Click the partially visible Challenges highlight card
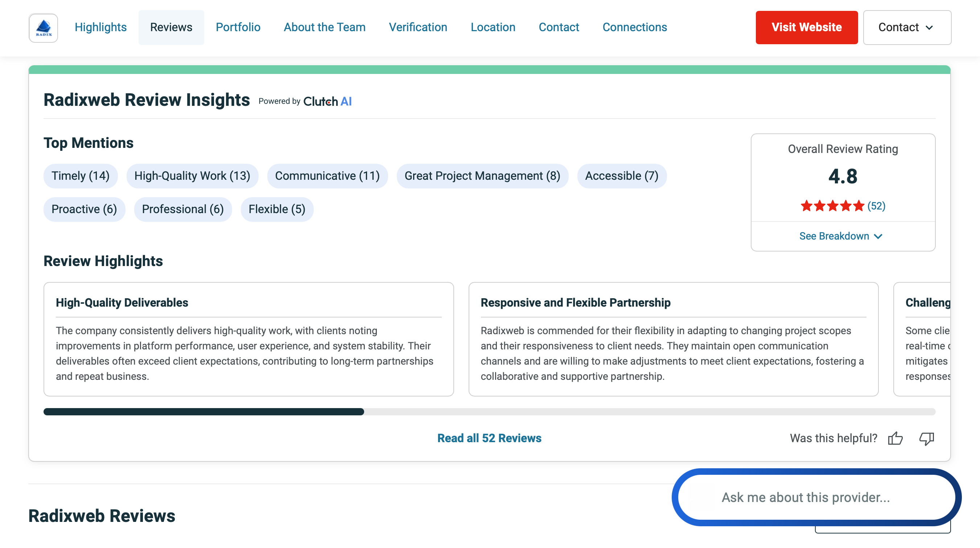Viewport: 980px width, 548px height. point(922,339)
